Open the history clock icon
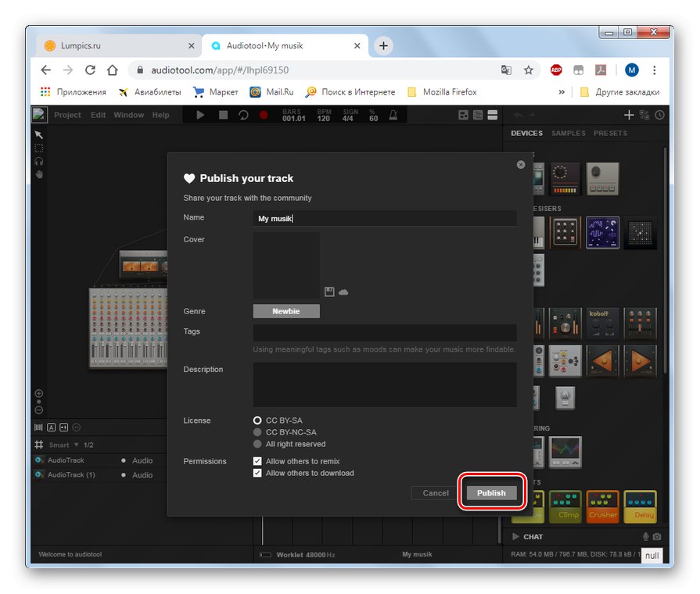 (x=659, y=115)
